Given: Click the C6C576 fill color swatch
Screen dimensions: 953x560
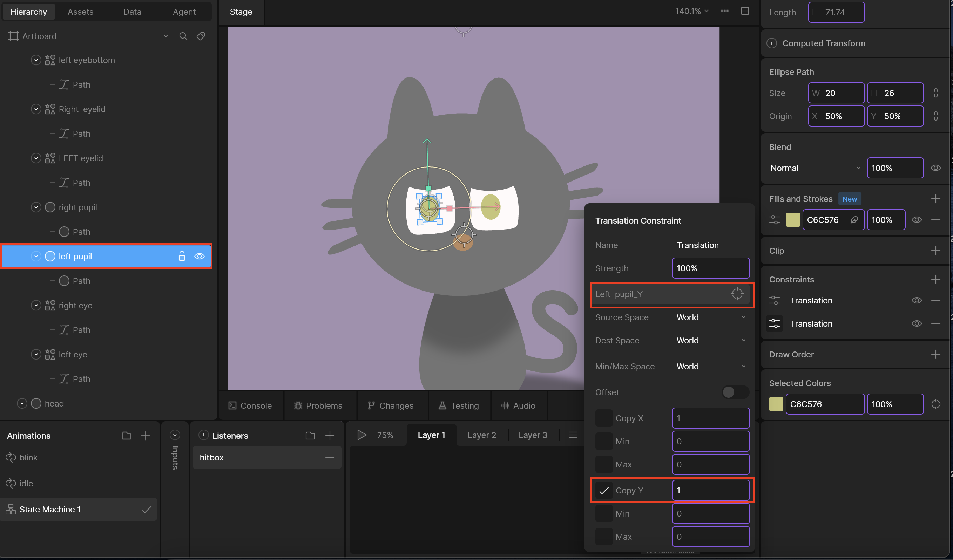Looking at the screenshot, I should pos(793,220).
